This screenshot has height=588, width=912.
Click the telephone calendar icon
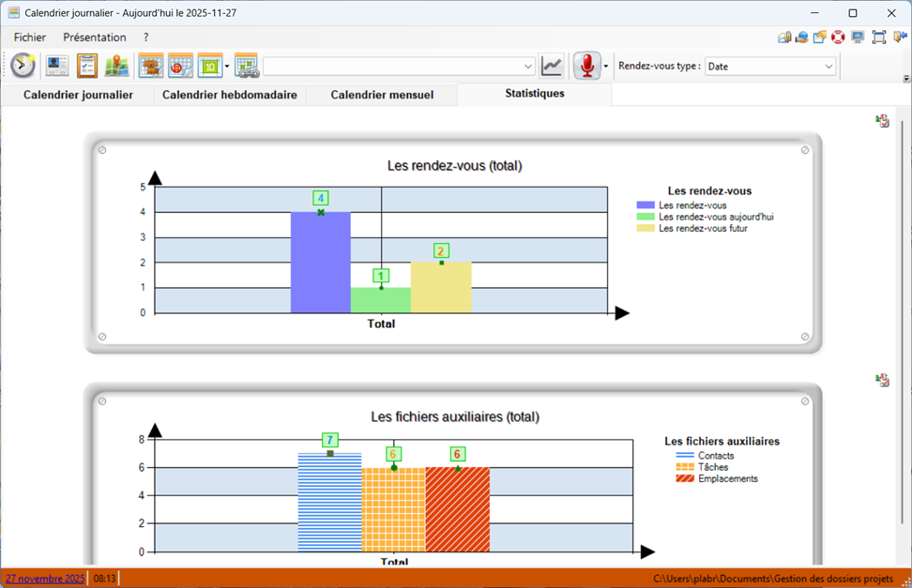point(180,66)
